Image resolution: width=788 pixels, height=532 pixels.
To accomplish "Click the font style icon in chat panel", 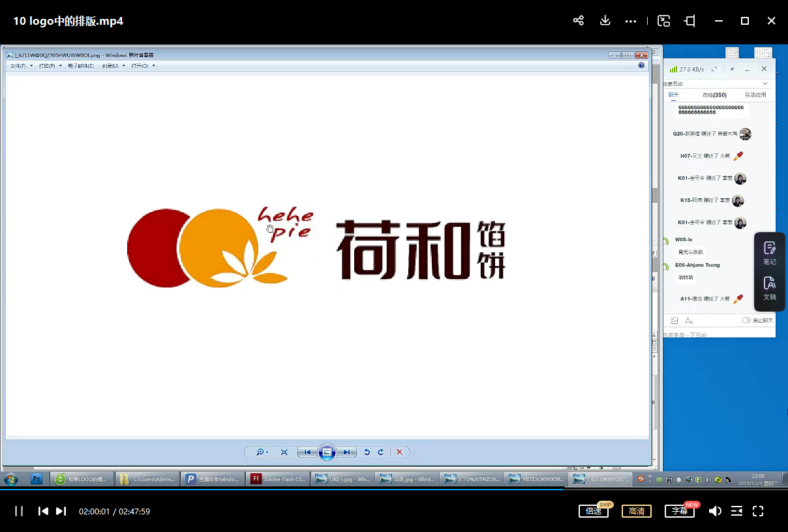I will coord(689,321).
